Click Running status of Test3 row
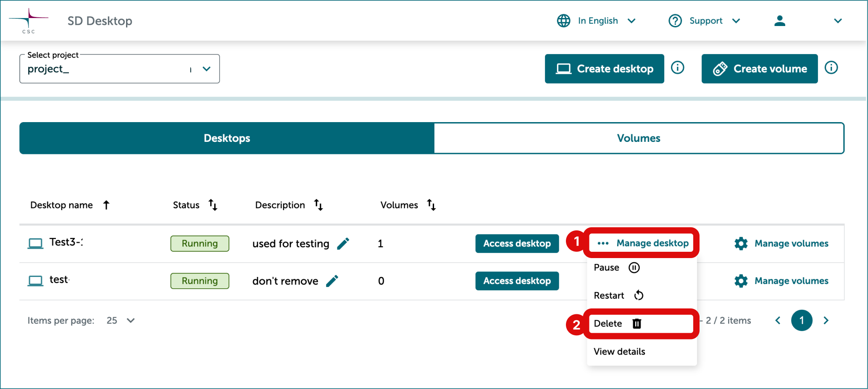The height and width of the screenshot is (389, 868). [200, 243]
